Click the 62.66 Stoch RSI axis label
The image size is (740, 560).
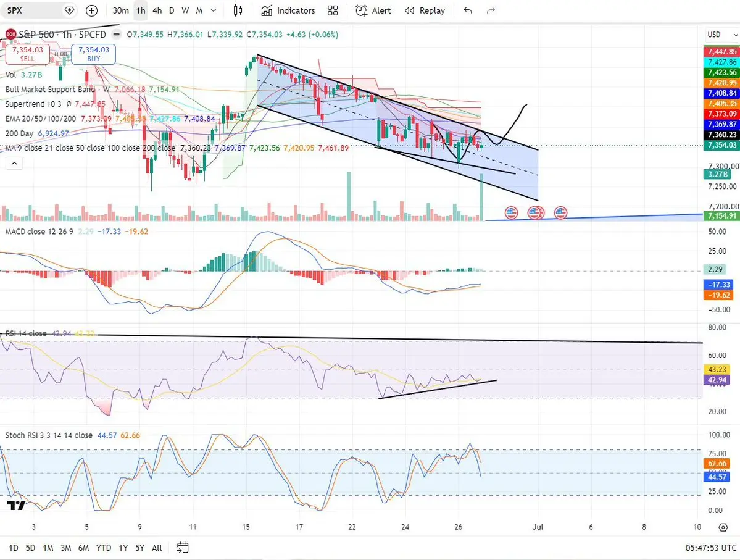coord(717,463)
